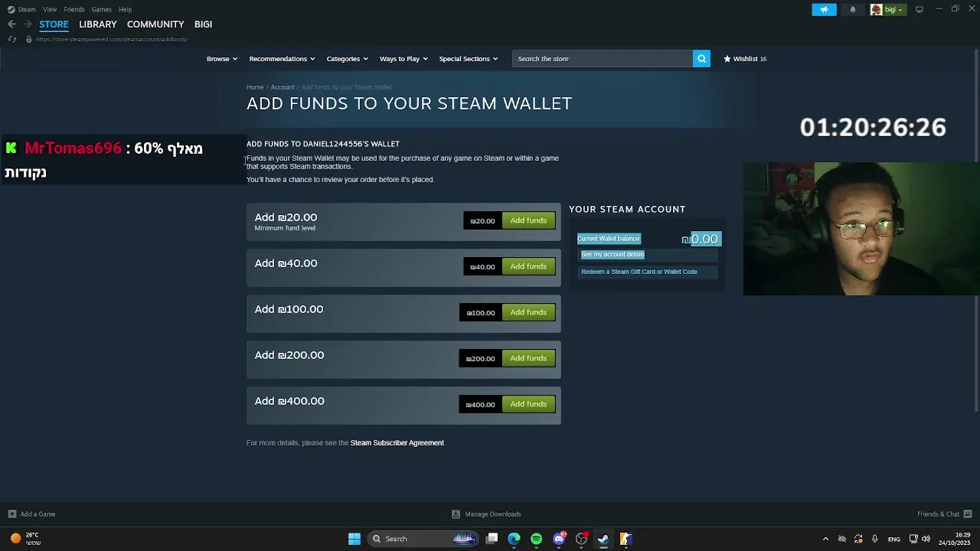Open the notifications bell
The width and height of the screenshot is (980, 551).
tap(853, 10)
